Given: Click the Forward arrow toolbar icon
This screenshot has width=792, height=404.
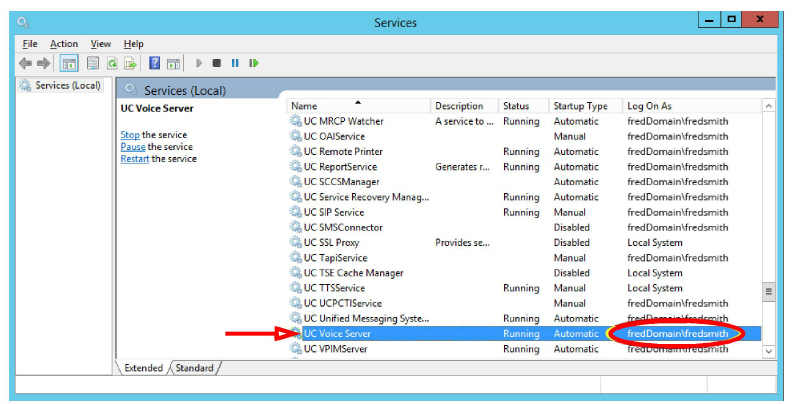Looking at the screenshot, I should pos(44,63).
